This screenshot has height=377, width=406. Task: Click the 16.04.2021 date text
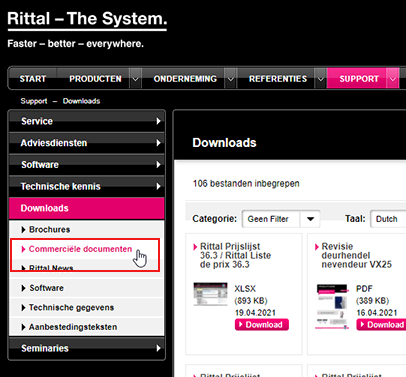pyautogui.click(x=377, y=313)
